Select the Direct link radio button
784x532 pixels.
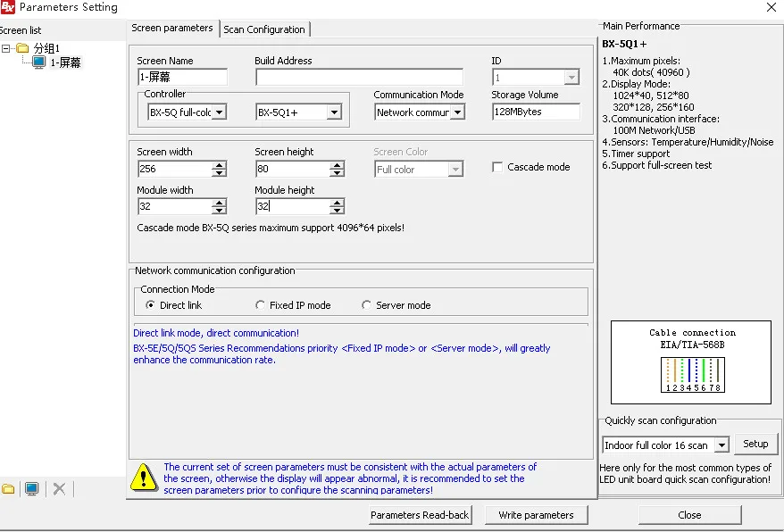click(x=150, y=305)
